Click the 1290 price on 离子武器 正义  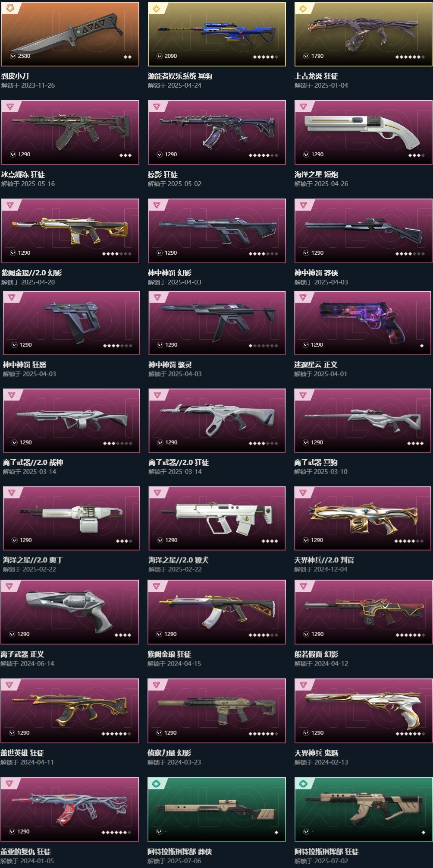point(23,634)
